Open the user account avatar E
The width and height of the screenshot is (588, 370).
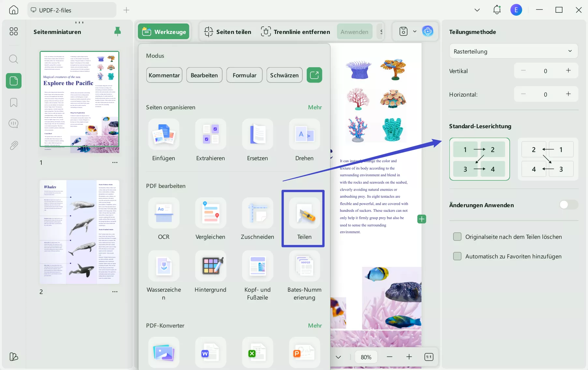coord(516,10)
